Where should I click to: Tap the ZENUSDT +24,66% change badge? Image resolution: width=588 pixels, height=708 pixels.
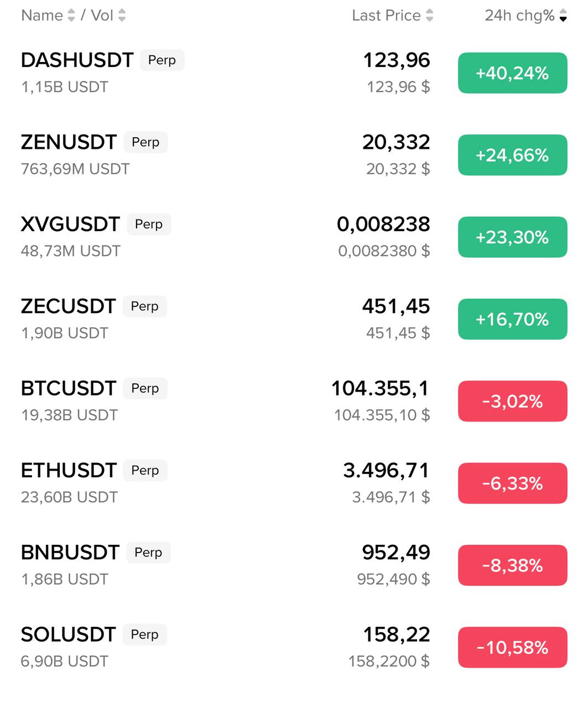coord(512,155)
